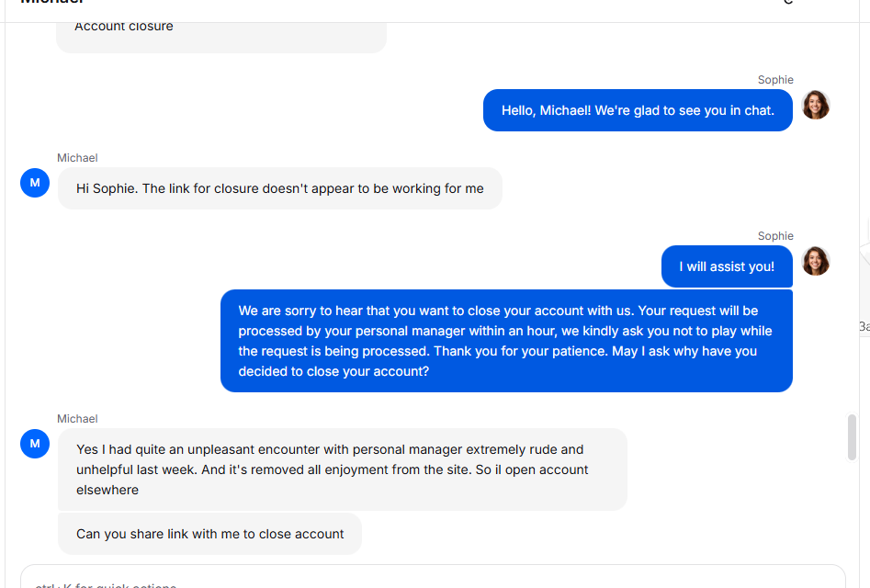Click the Sophie name above the greeting message
Image resolution: width=870 pixels, height=588 pixels.
775,80
